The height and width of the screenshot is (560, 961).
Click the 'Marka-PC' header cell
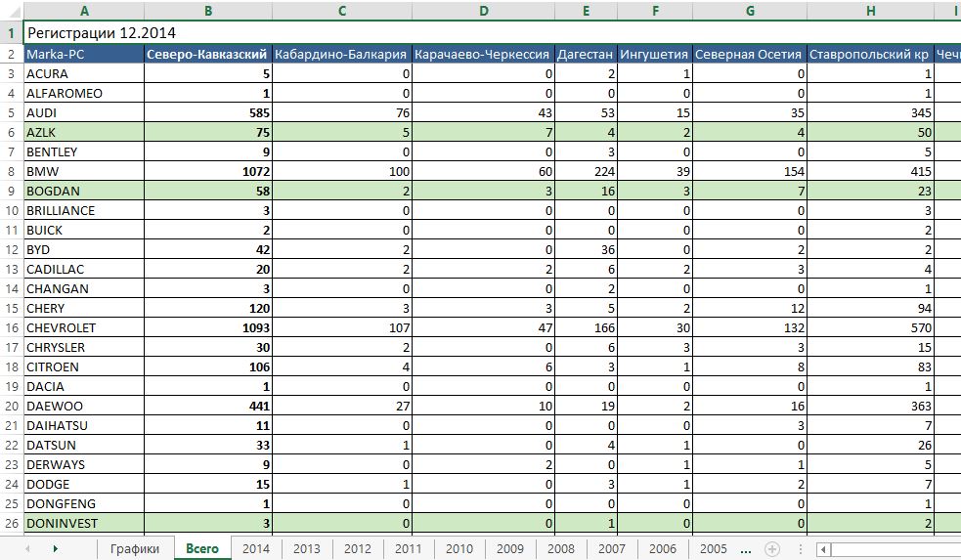click(x=84, y=54)
